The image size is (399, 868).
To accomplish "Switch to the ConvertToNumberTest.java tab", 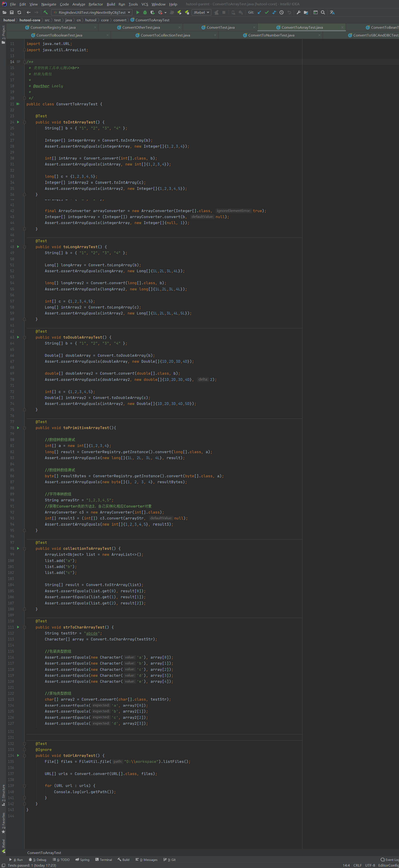I will [x=271, y=35].
